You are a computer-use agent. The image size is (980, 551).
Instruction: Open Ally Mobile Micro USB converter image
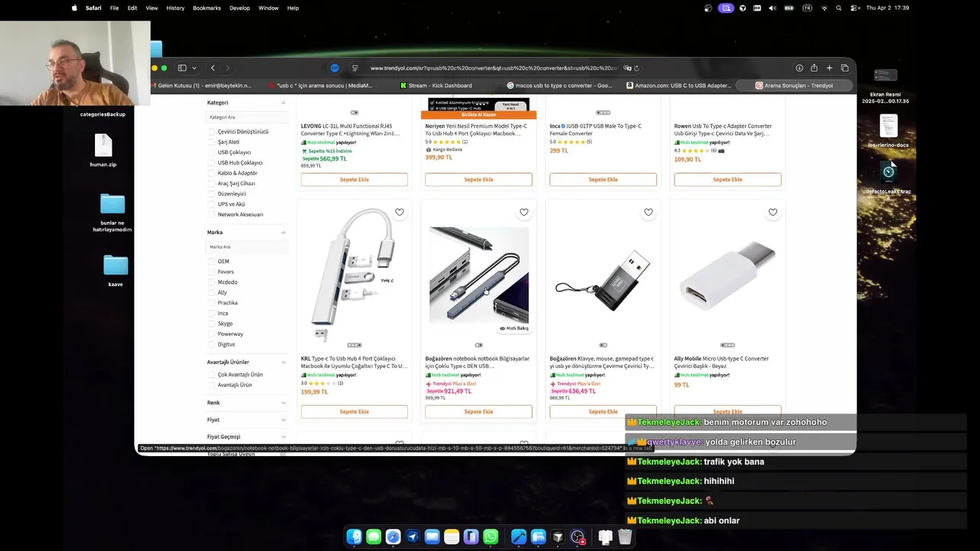point(727,275)
